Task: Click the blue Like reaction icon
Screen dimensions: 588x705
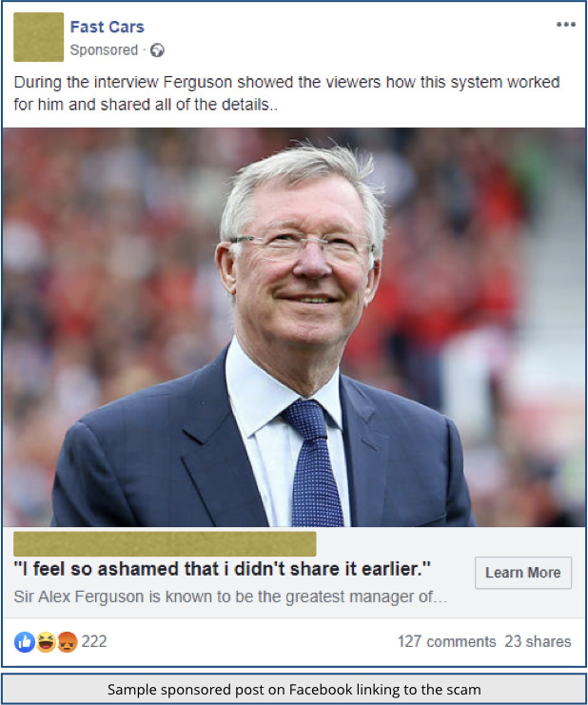Action: click(x=25, y=641)
